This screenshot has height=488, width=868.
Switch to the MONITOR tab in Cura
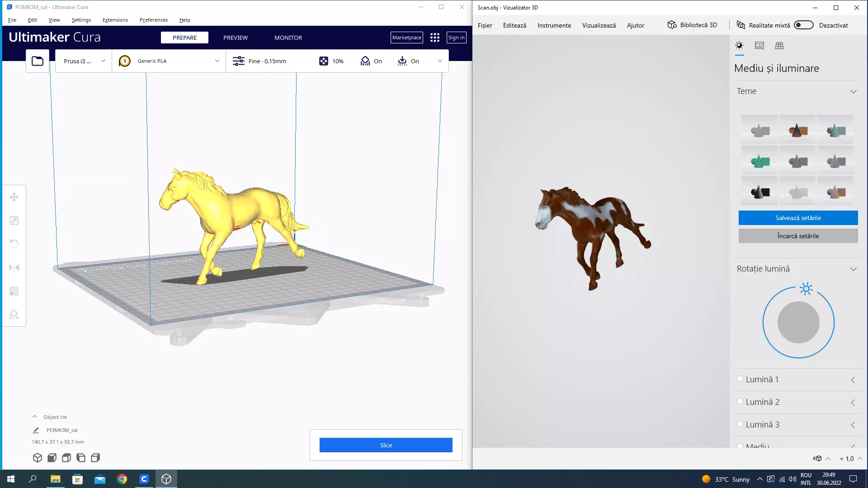(288, 38)
